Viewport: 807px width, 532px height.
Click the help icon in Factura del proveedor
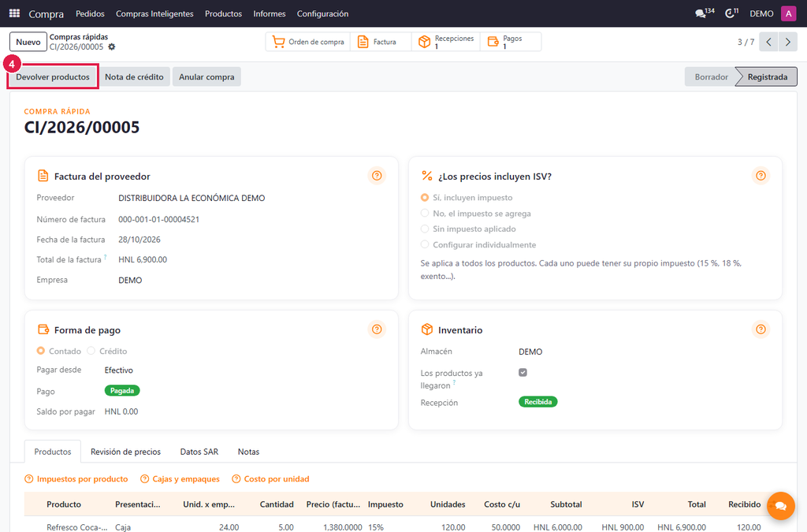377,176
